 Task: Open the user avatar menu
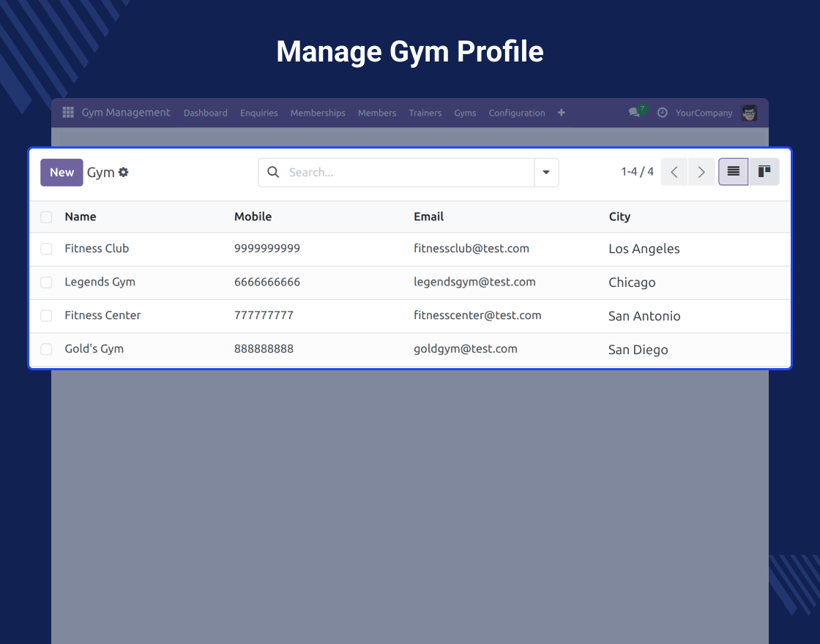(749, 113)
